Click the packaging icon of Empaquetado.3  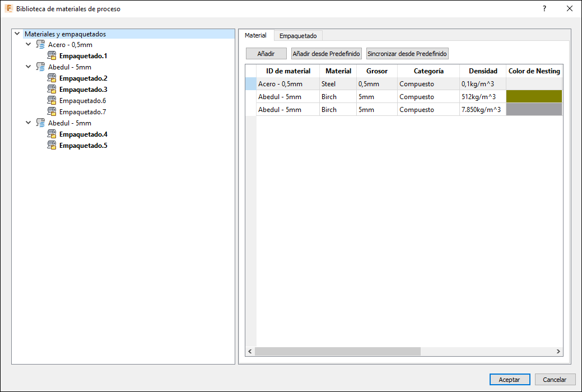point(52,90)
